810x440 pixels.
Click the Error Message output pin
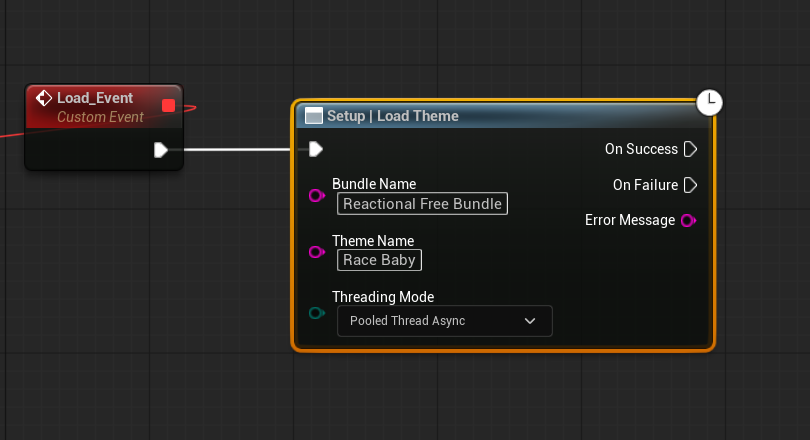[688, 220]
